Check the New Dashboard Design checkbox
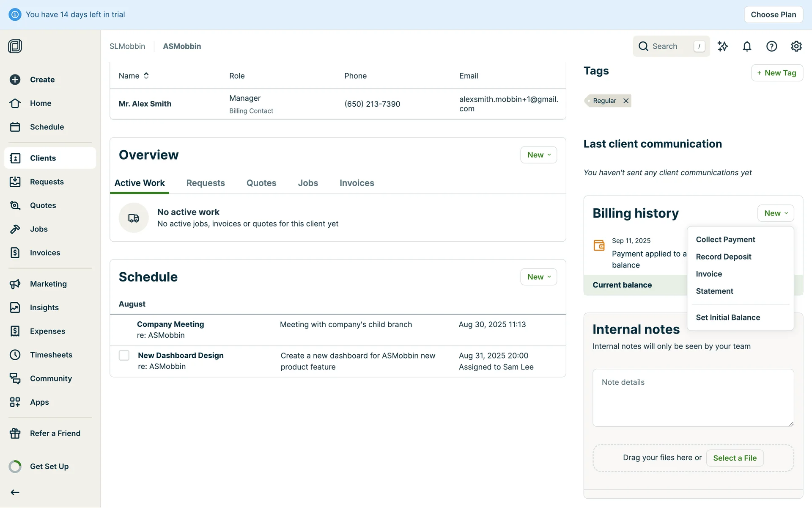The width and height of the screenshot is (812, 508). (124, 355)
